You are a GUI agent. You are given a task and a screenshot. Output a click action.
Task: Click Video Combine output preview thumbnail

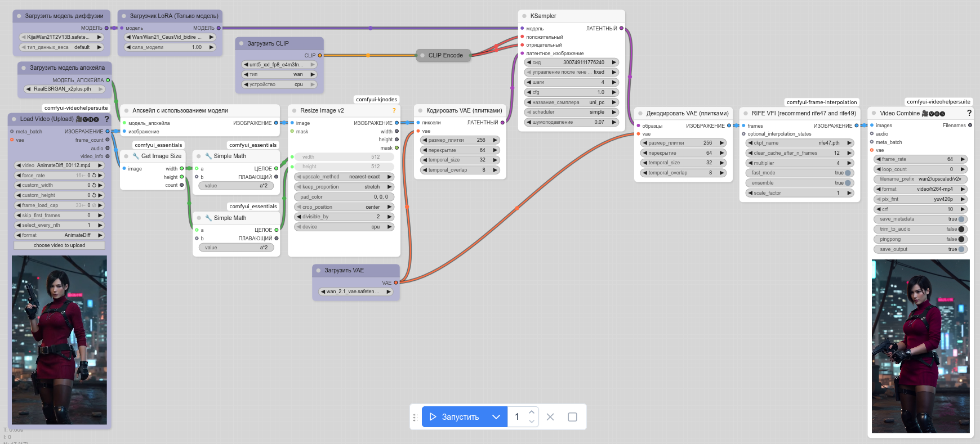pyautogui.click(x=921, y=346)
